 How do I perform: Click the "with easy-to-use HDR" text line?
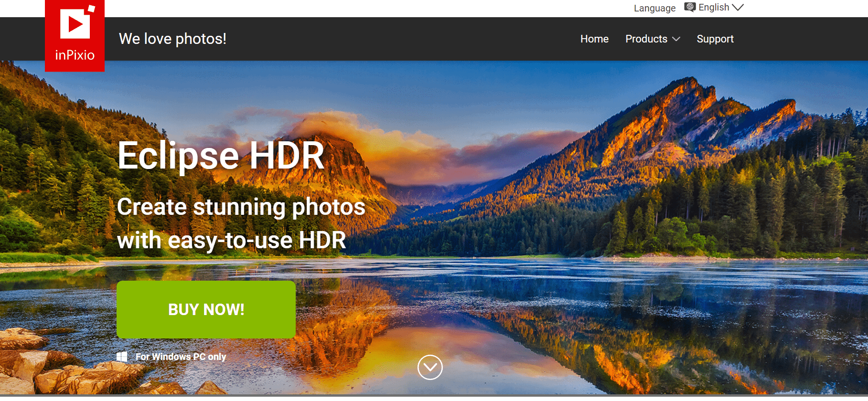(231, 240)
